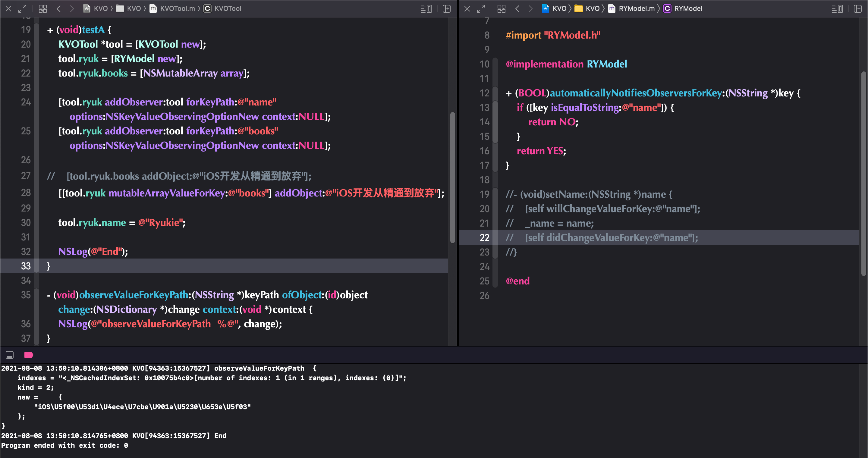Screen dimensions: 868x458
Task: Toggle the pink breakpoint activation tag
Action: point(29,355)
